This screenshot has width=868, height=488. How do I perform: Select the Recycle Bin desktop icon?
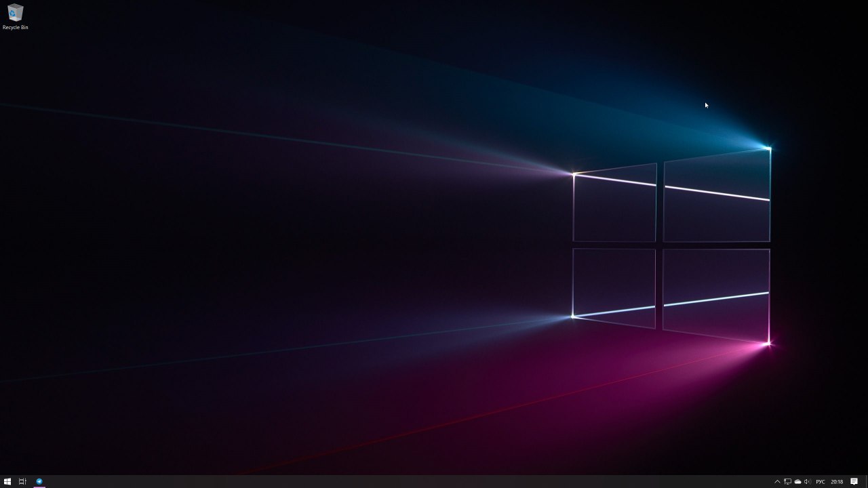coord(15,17)
